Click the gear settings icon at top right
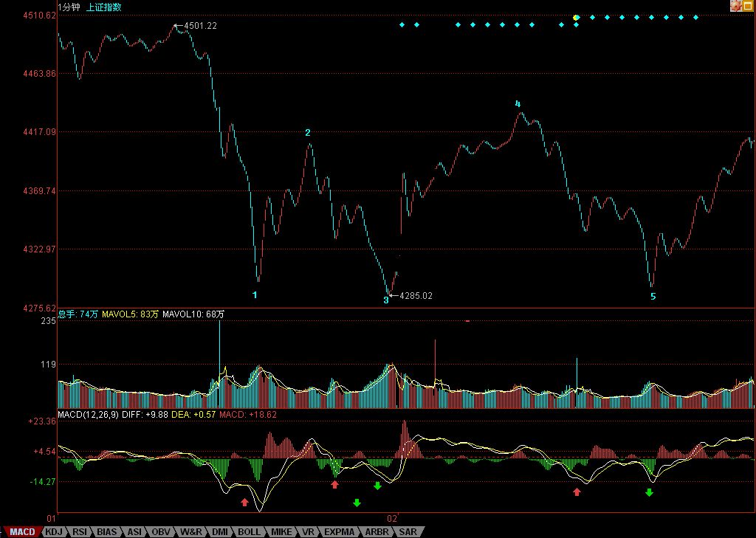Image resolution: width=756 pixels, height=538 pixels. tap(736, 5)
